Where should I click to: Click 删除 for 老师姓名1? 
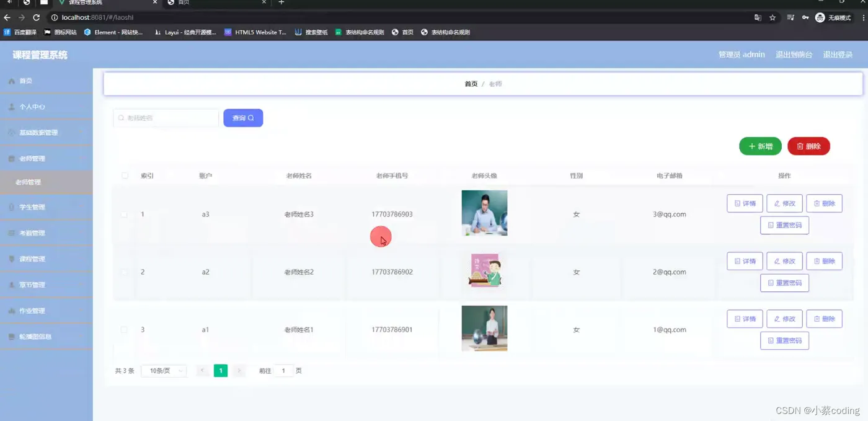pos(824,319)
